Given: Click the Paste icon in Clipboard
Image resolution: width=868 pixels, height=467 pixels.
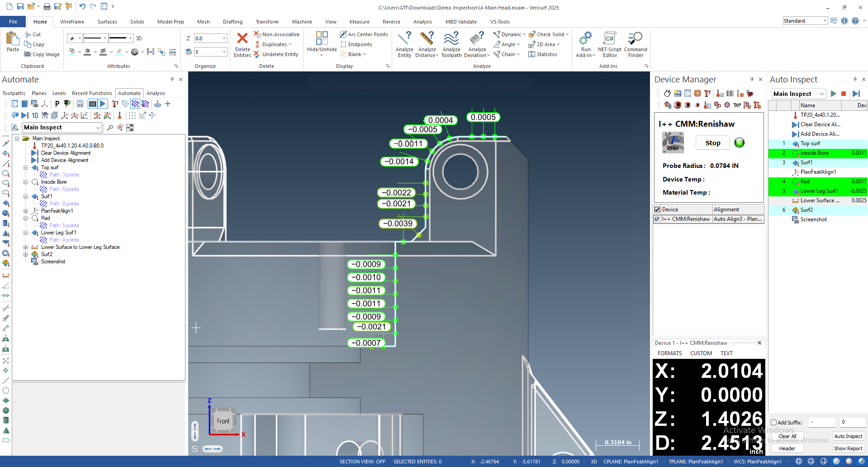Looking at the screenshot, I should (13, 39).
